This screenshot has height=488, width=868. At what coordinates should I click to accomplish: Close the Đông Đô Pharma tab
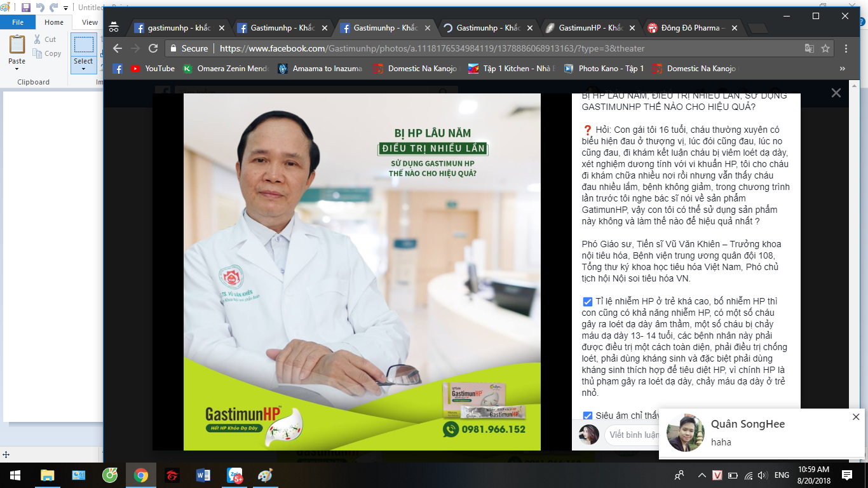point(735,28)
